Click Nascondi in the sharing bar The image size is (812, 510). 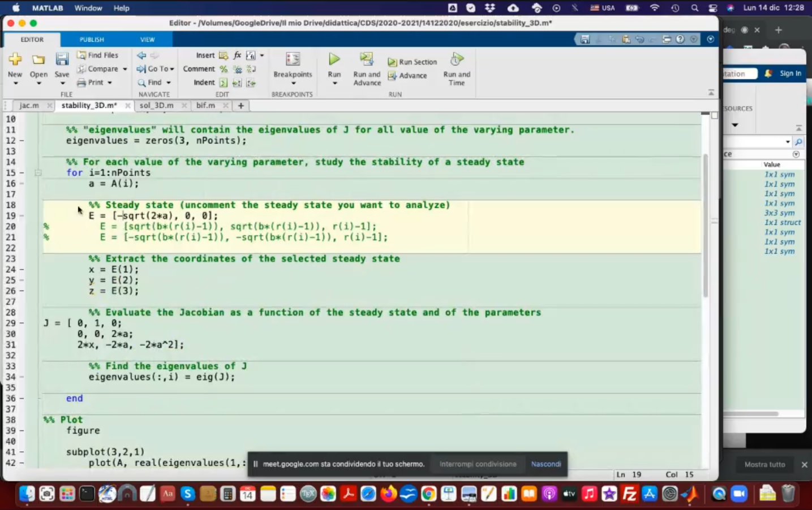545,464
